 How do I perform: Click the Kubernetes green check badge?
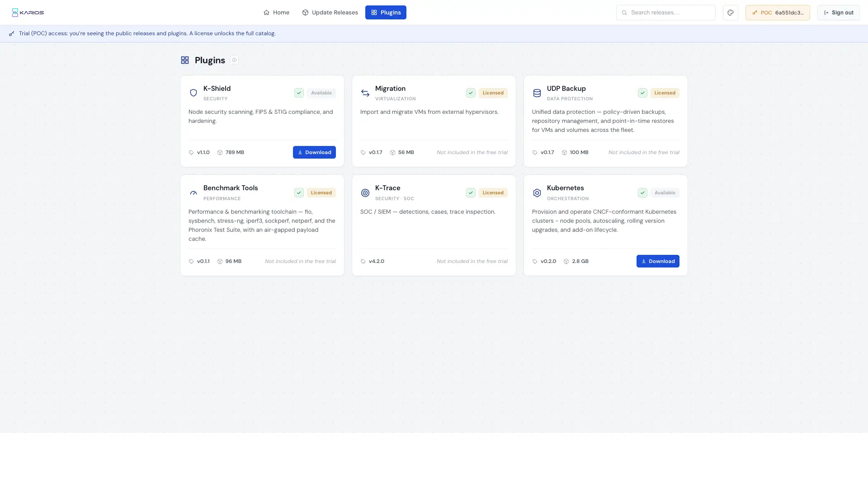click(x=642, y=193)
